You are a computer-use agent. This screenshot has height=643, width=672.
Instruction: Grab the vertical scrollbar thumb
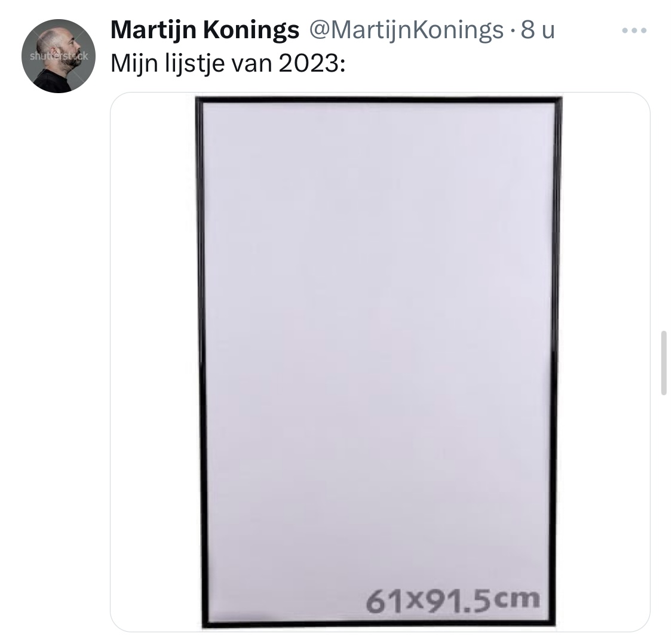click(664, 362)
